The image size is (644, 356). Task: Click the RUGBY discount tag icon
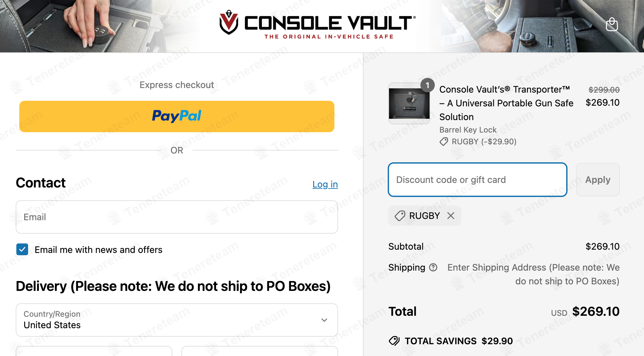click(x=400, y=216)
